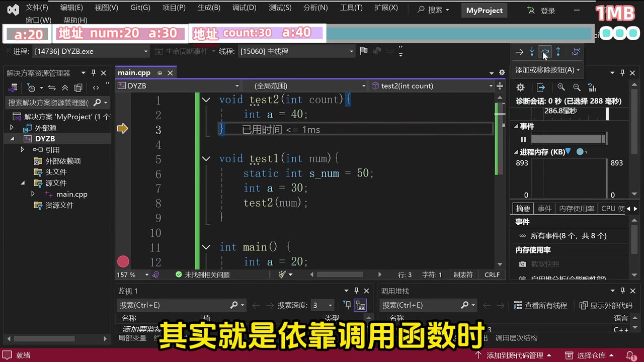Viewport: 644px width, 362px height.
Task: Pin the Call Stack panel
Action: tap(623, 291)
